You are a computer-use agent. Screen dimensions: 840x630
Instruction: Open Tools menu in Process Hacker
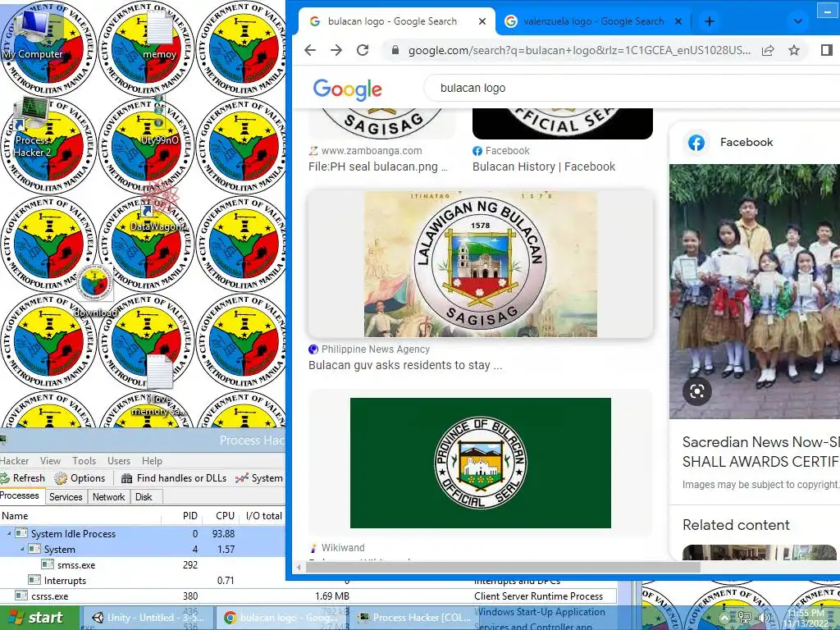[x=84, y=461]
